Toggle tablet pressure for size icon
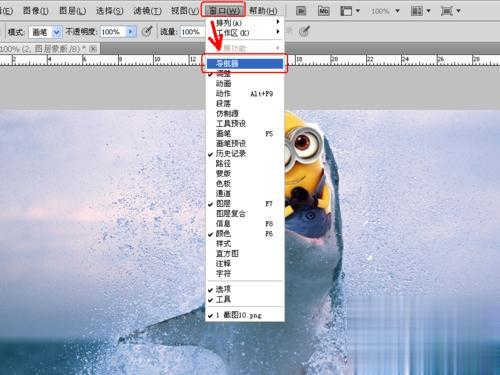 click(304, 32)
